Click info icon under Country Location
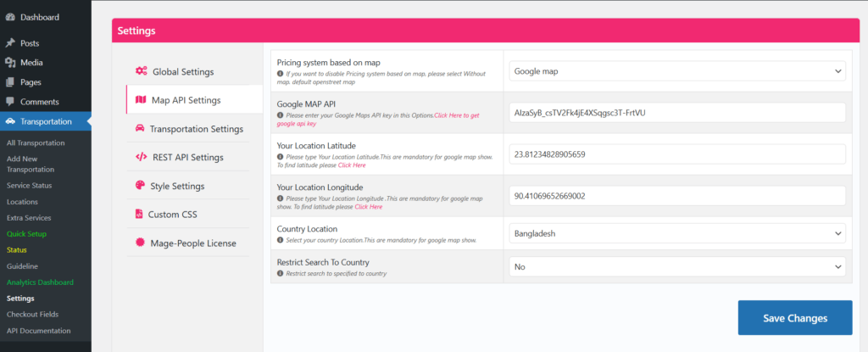Viewport: 868px width, 352px height. click(x=280, y=241)
